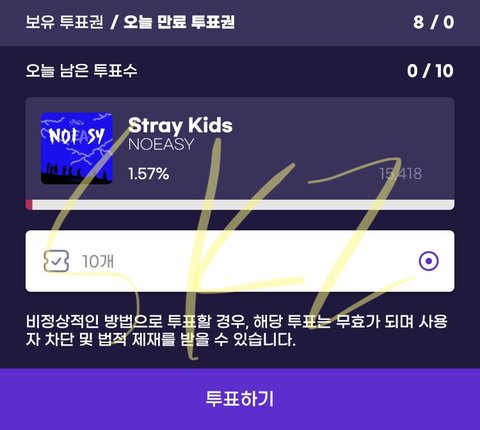This screenshot has width=480, height=430.
Task: Click the ticket icon beside 10개
Action: (57, 261)
